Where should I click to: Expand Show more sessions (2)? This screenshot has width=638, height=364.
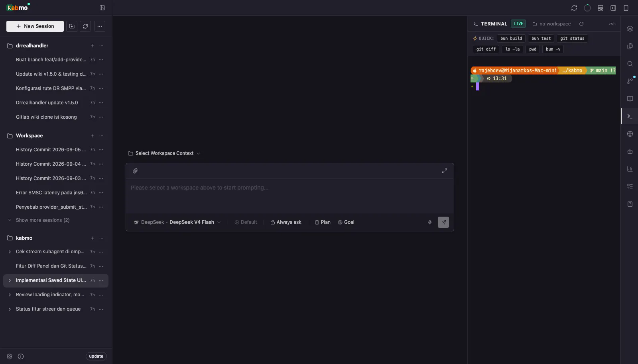pos(43,220)
